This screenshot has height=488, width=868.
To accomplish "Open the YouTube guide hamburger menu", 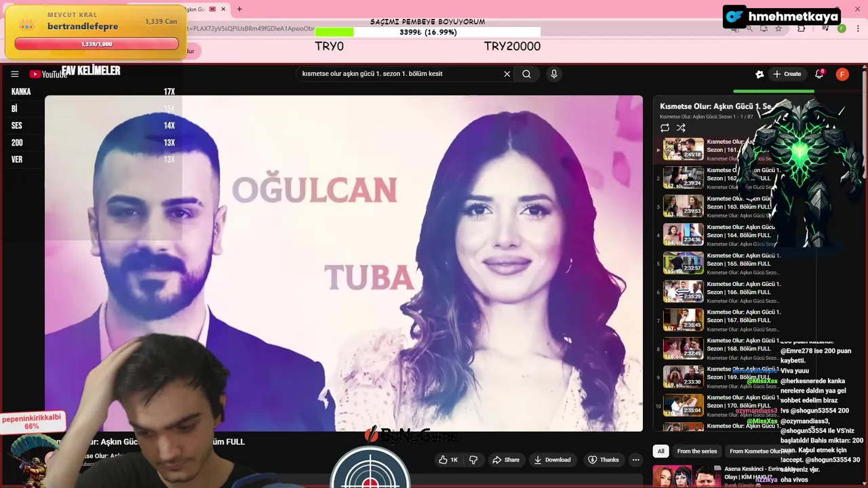I will [14, 74].
